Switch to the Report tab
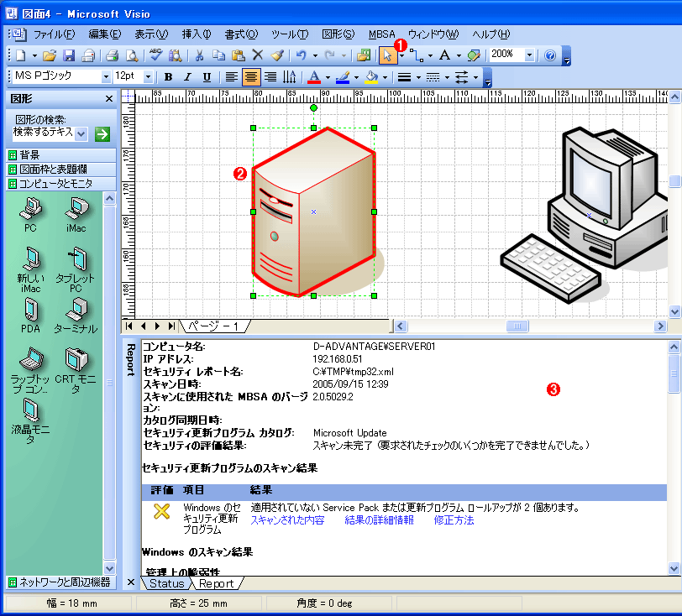682x616 pixels. tap(216, 583)
